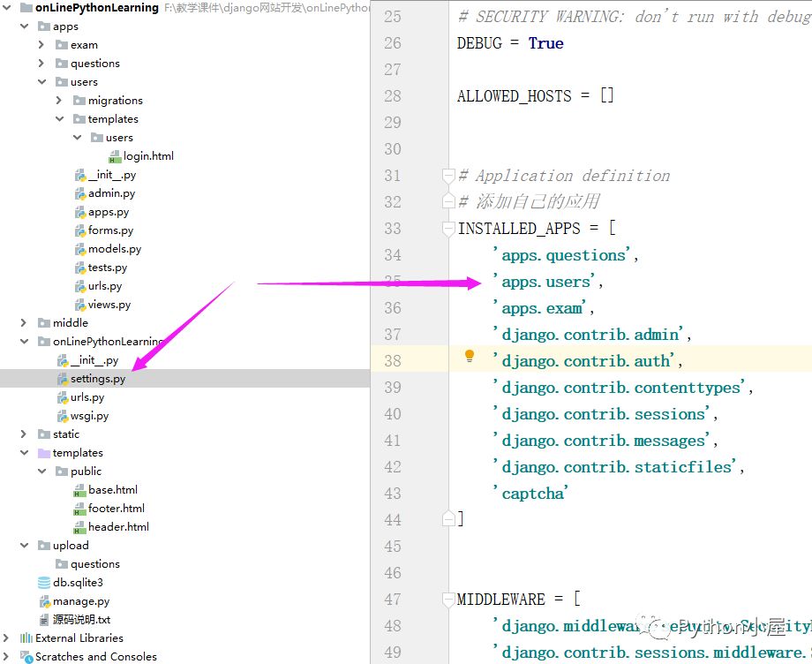The width and height of the screenshot is (812, 664).
Task: Click base.html file icon
Action: pos(79,490)
